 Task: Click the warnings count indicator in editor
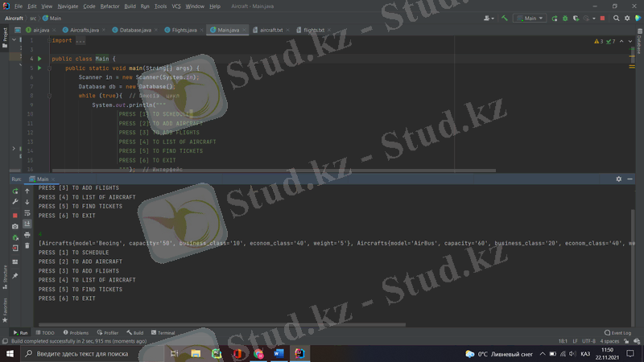pos(599,42)
